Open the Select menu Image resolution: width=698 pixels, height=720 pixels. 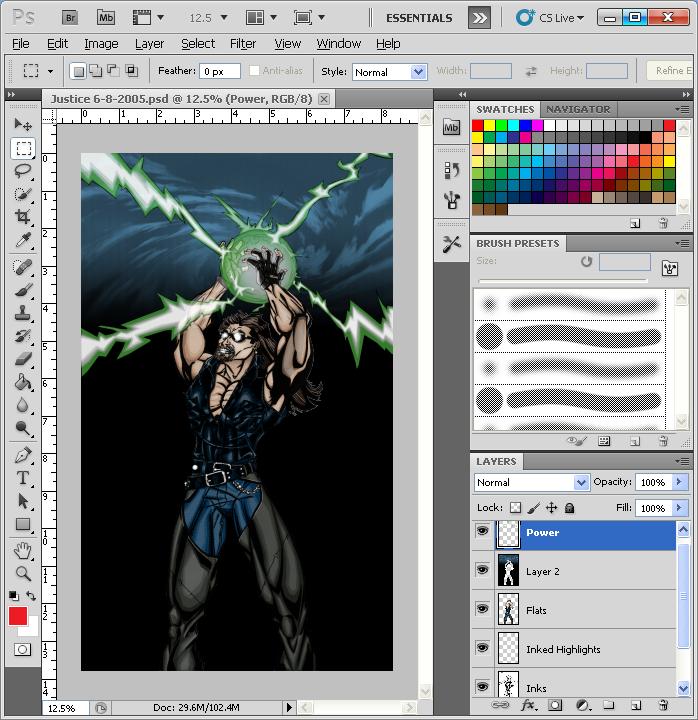[198, 44]
